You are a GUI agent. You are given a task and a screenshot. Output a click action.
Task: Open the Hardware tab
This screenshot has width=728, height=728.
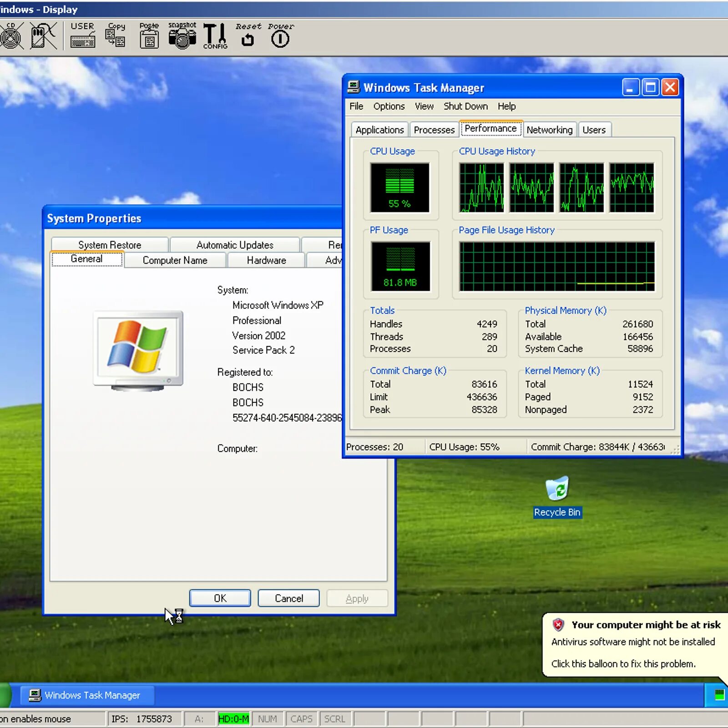point(267,260)
